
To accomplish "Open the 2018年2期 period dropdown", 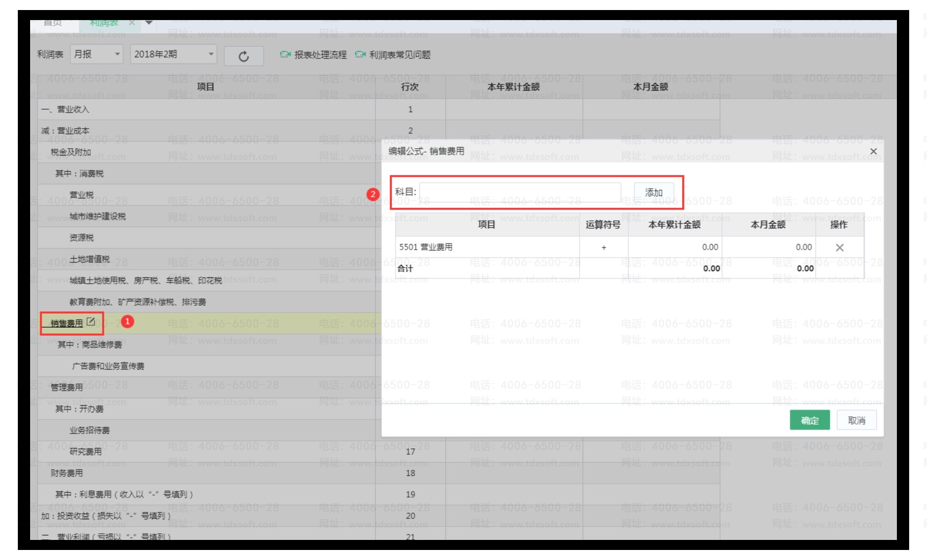I will tap(211, 55).
